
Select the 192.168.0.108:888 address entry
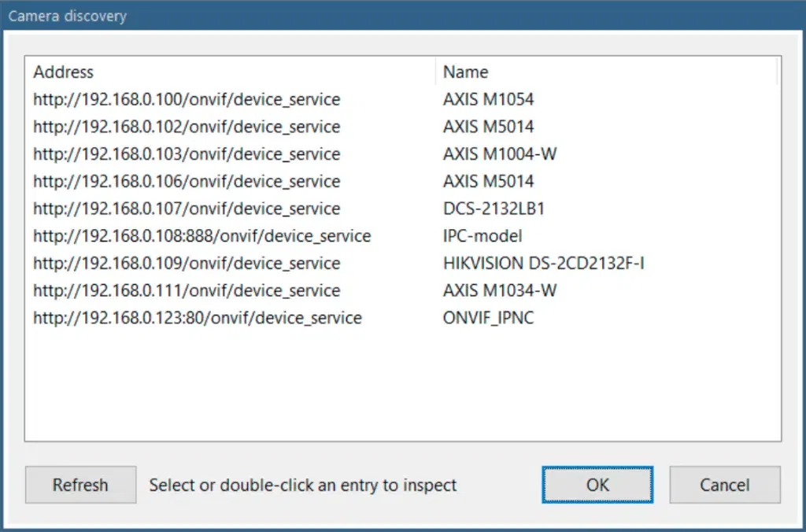point(201,236)
